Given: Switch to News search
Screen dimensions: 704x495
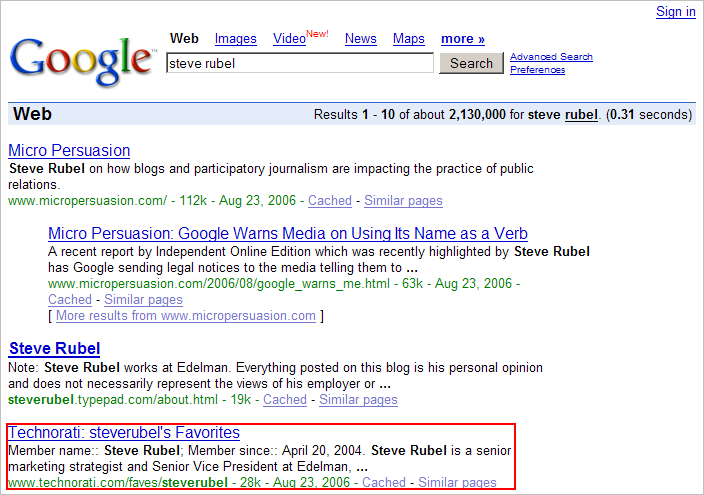Looking at the screenshot, I should tap(361, 39).
